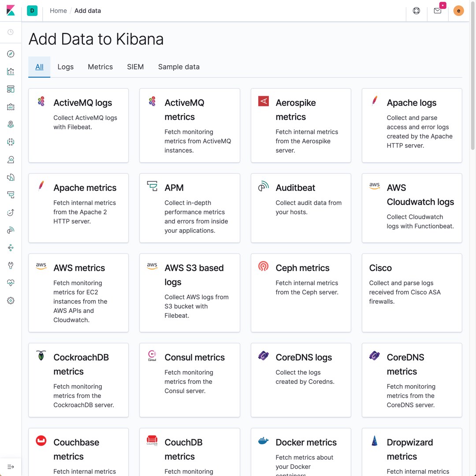Open the Cisco card
This screenshot has width=476, height=476.
pos(412,293)
